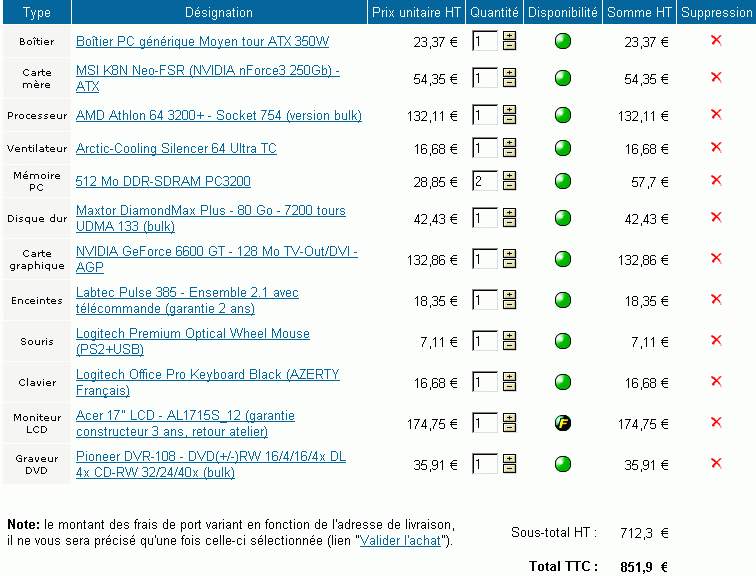The width and height of the screenshot is (756, 576).
Task: Delete Enceintes row with red X
Action: (x=716, y=300)
